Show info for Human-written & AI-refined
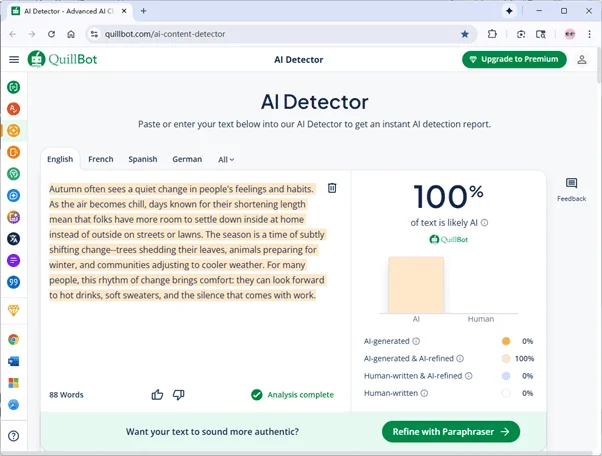 point(469,376)
